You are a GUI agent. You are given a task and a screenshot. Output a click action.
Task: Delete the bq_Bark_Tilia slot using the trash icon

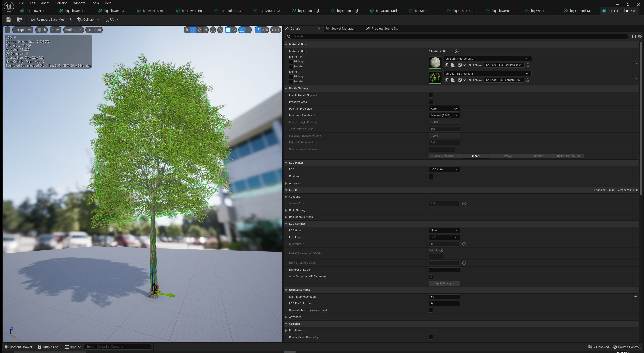click(528, 65)
